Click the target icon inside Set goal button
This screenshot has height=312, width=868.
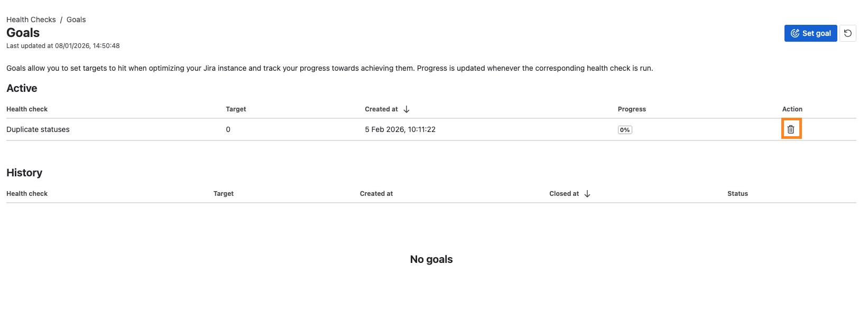coord(795,33)
